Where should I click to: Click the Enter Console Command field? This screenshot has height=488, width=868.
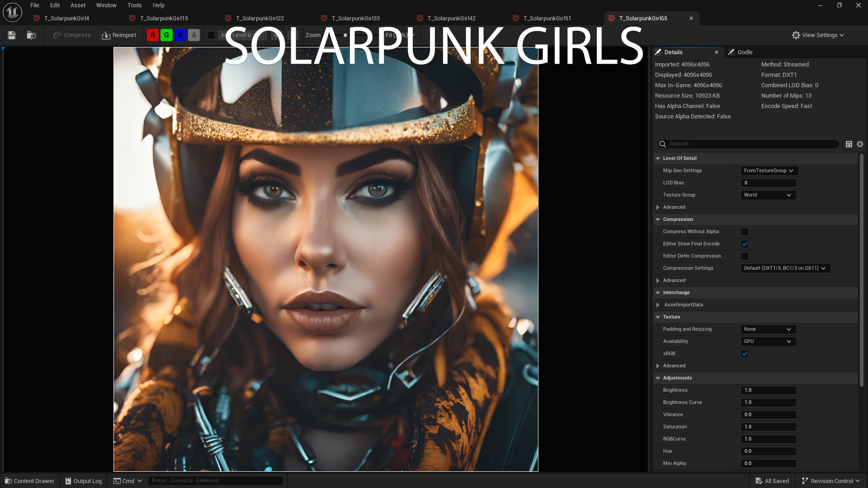tap(216, 481)
